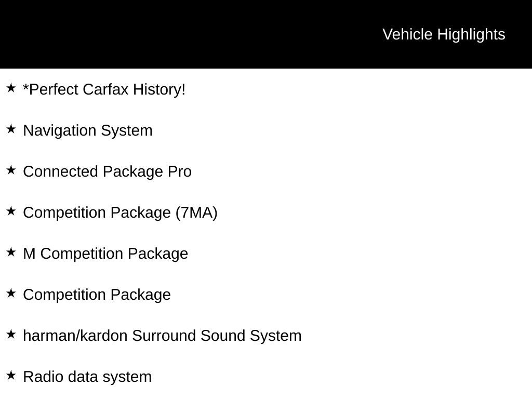Select the star beside M Competition Package

click(11, 252)
